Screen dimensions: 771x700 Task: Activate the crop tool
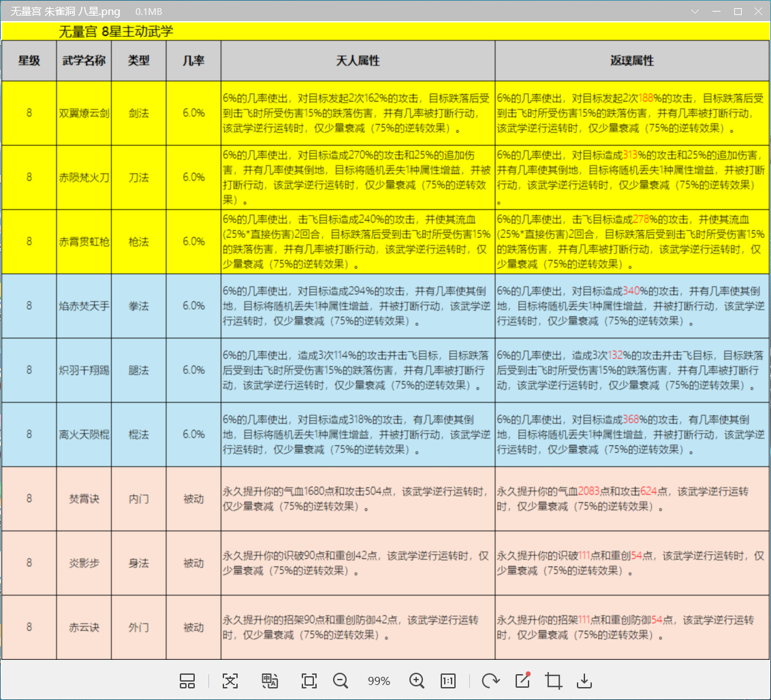(553, 681)
